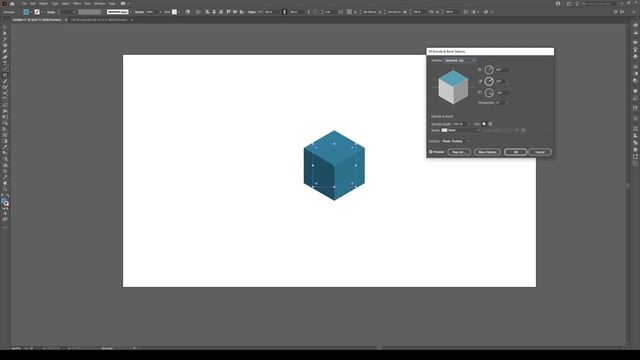Image resolution: width=640 pixels, height=360 pixels.
Task: Click the Y axis rotation angle field
Action: (x=502, y=82)
